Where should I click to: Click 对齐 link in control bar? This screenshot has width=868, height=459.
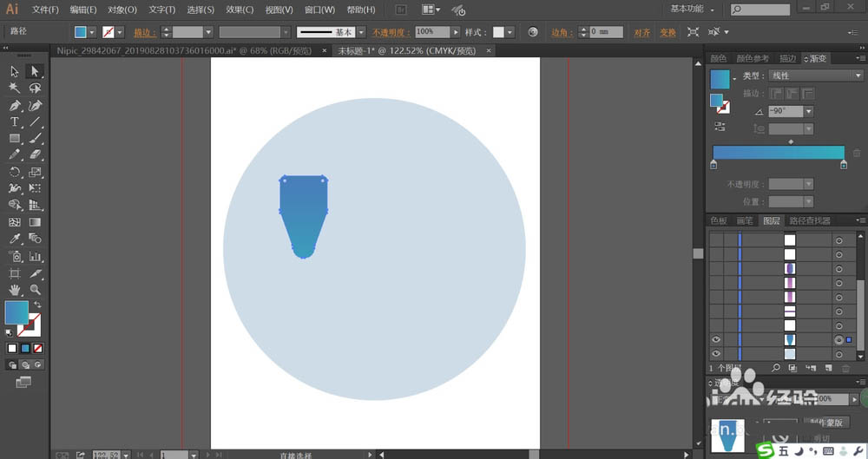[x=641, y=33]
